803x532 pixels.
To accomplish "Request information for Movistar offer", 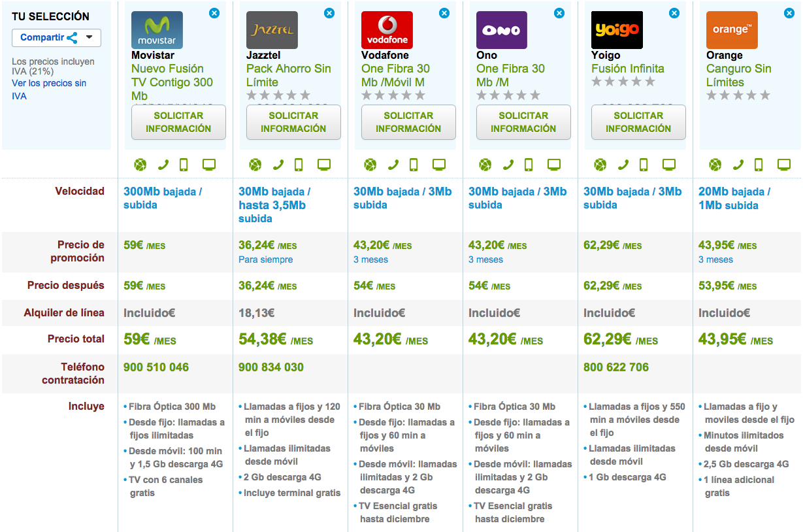I will point(178,122).
